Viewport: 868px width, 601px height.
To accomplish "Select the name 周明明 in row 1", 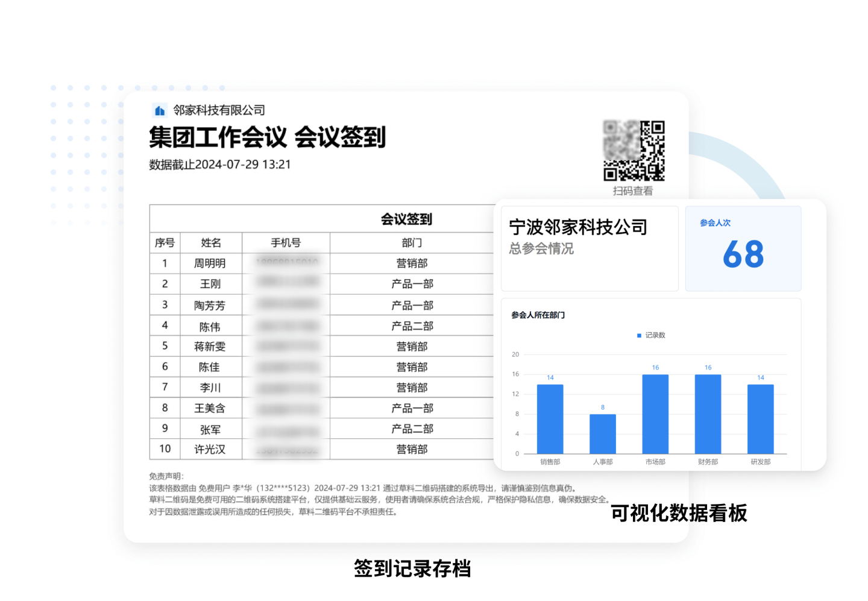I will pyautogui.click(x=210, y=263).
